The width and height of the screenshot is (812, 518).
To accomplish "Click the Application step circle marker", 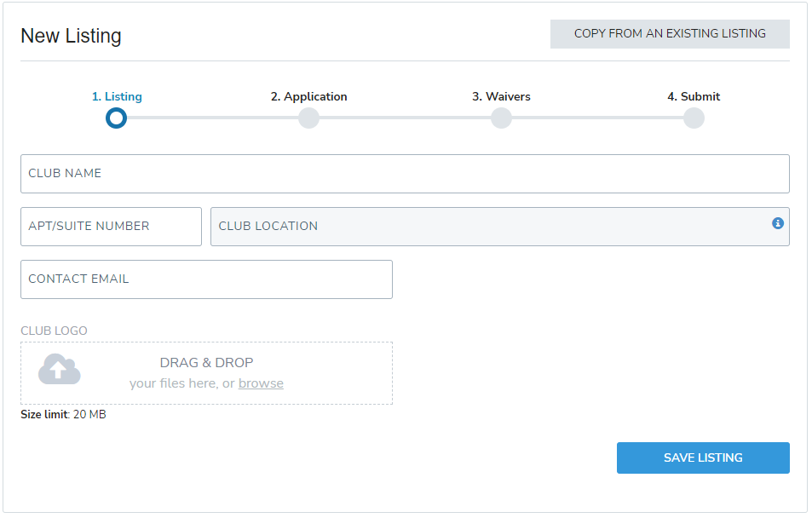I will click(x=308, y=118).
